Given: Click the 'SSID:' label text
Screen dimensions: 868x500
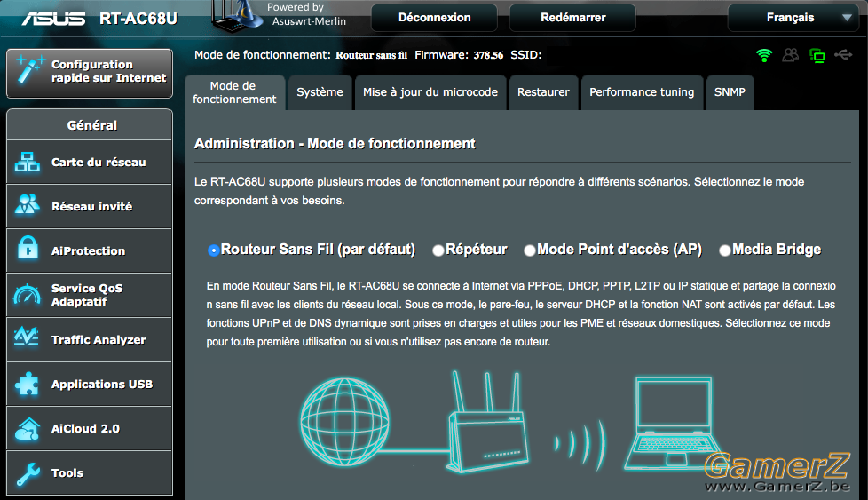Looking at the screenshot, I should coord(526,55).
